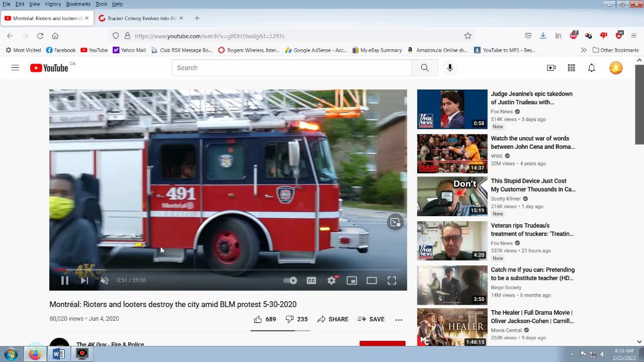This screenshot has width=644, height=362.
Task: Open Windows Start button
Action: tap(11, 354)
